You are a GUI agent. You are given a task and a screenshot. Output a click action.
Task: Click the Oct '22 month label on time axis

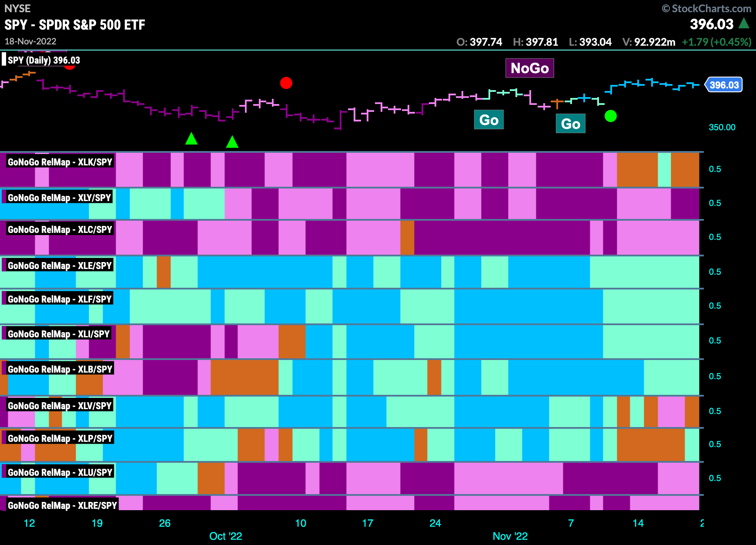[x=225, y=536]
